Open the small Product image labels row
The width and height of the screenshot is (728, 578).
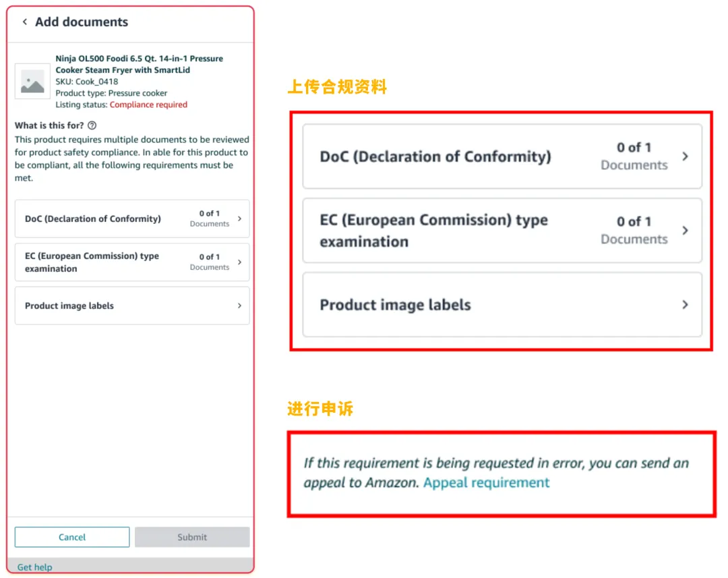[132, 306]
